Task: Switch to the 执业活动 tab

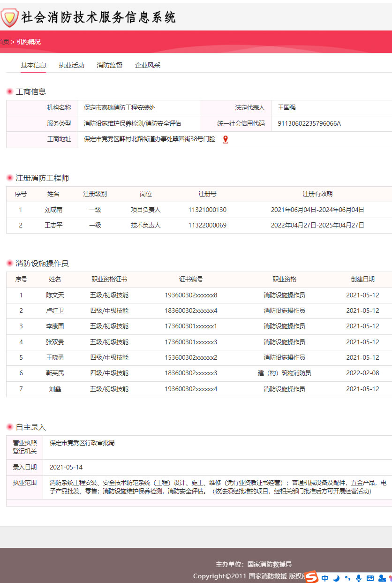Action: [71, 65]
